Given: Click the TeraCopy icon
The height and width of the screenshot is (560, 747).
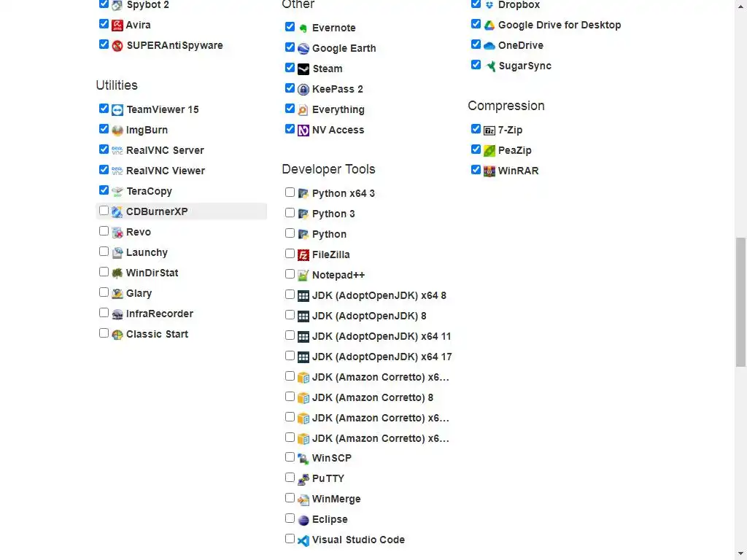Looking at the screenshot, I should tap(117, 192).
